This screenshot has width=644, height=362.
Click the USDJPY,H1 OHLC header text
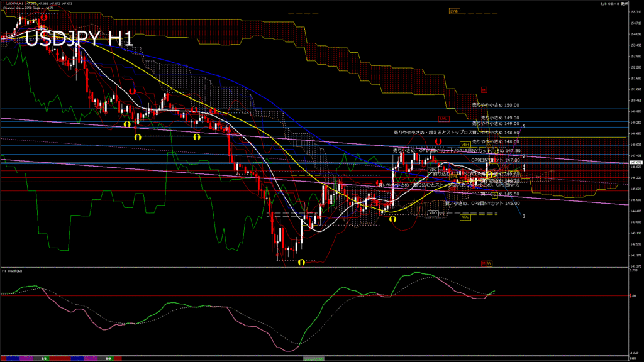pyautogui.click(x=39, y=4)
